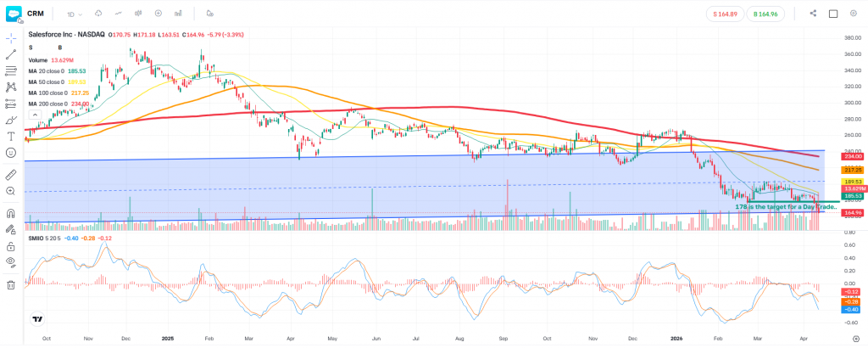Select the crosshair cursor tool

11,39
